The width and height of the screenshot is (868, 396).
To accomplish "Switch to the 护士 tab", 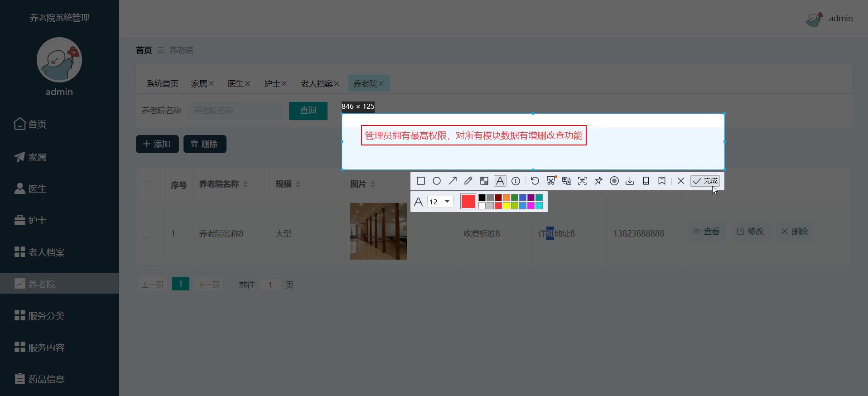I will pyautogui.click(x=272, y=84).
